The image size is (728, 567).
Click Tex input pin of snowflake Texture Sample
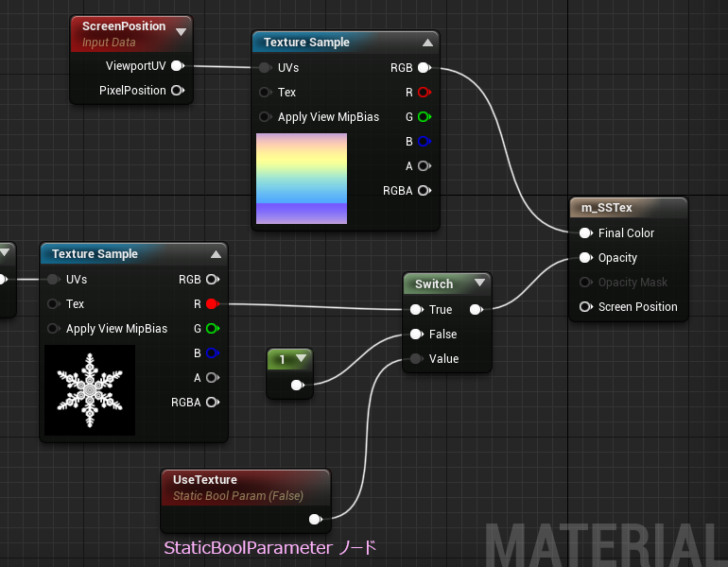click(x=53, y=304)
